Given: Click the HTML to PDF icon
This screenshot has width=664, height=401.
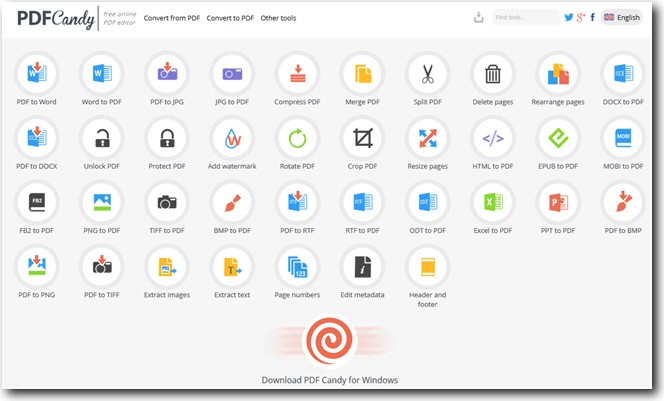Looking at the screenshot, I should click(492, 137).
